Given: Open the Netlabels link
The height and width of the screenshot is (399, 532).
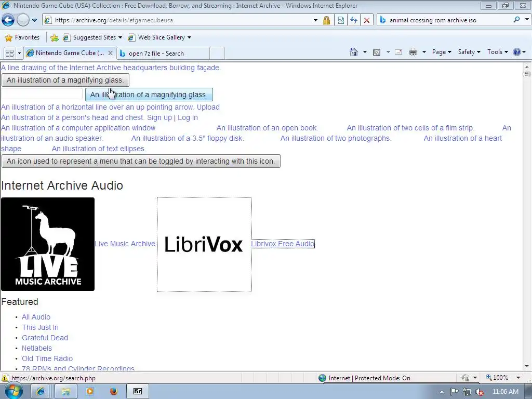Looking at the screenshot, I should pos(37,348).
